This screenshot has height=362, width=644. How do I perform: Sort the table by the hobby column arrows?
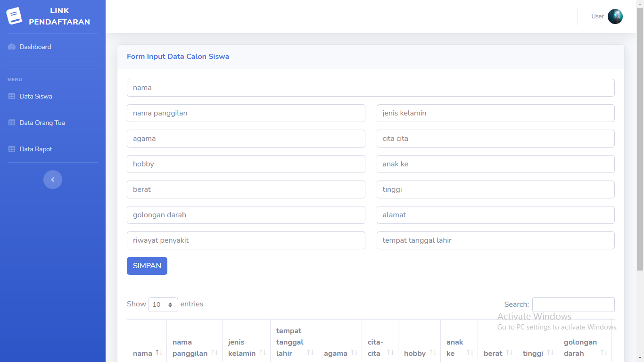point(433,353)
